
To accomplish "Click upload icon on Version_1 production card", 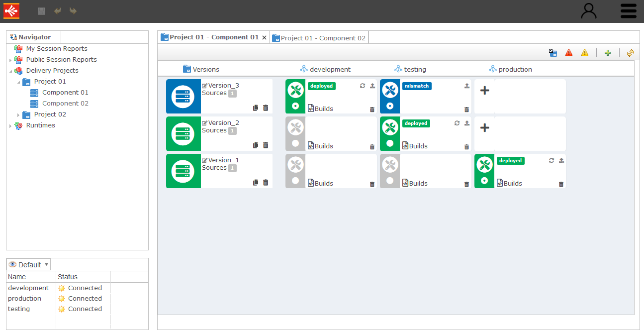I will (561, 160).
